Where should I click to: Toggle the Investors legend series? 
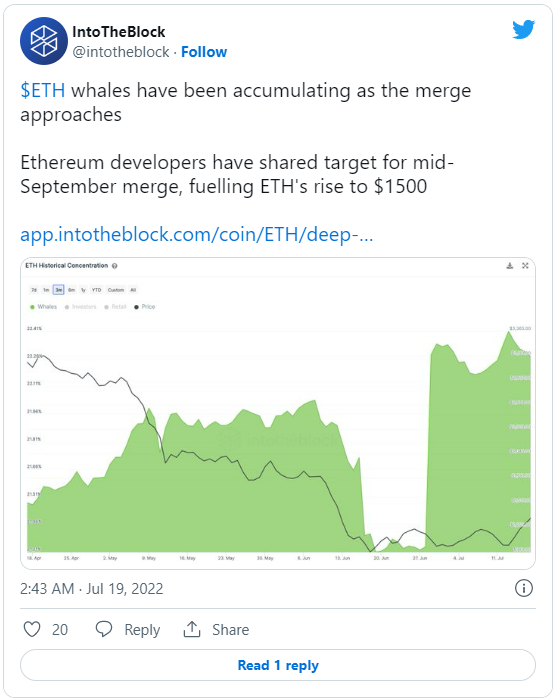click(81, 307)
